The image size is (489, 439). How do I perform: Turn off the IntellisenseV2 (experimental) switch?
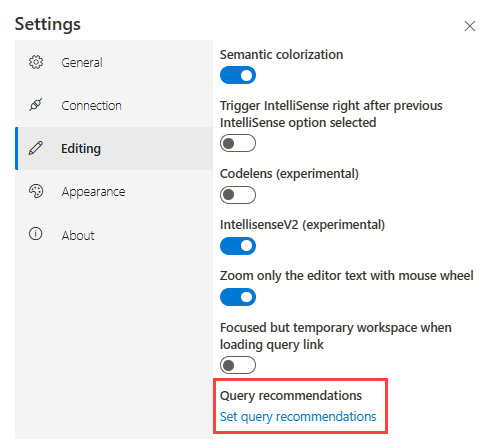pyautogui.click(x=238, y=246)
